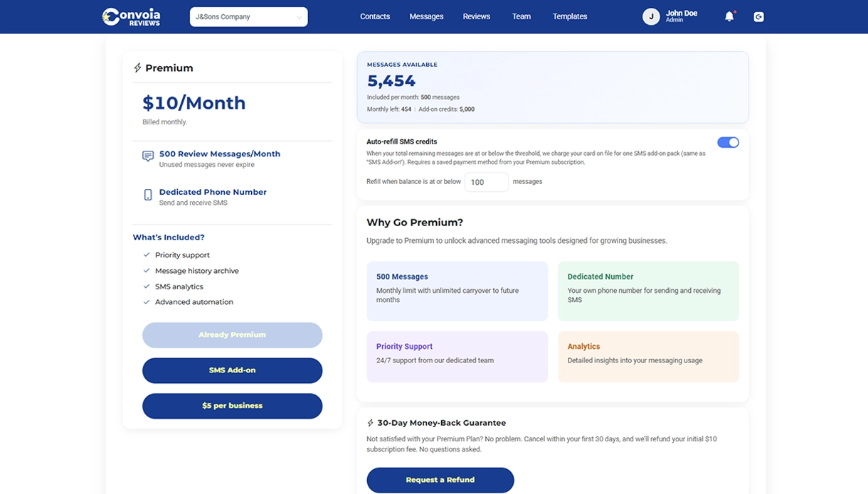This screenshot has height=494, width=868.
Task: Select the Dedicated Number feature card
Action: pos(647,291)
